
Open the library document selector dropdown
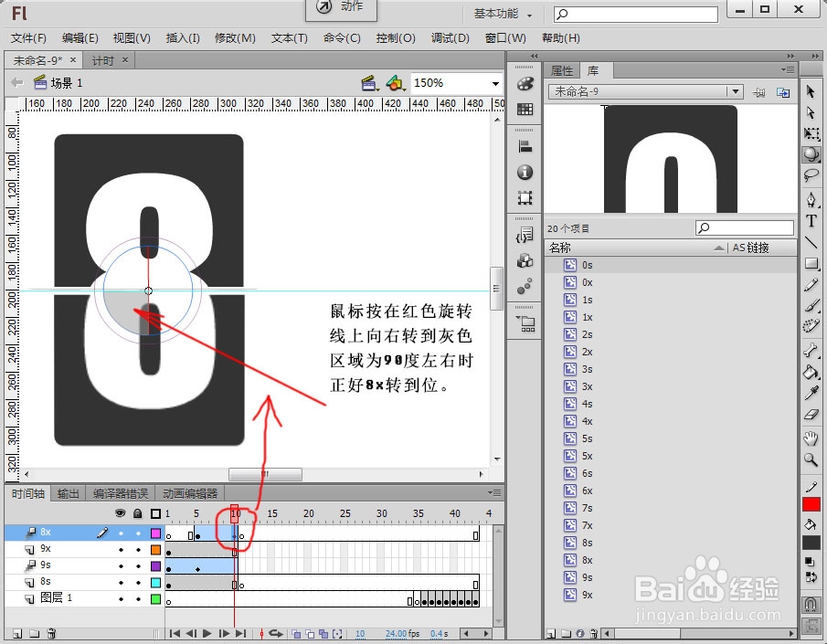737,91
